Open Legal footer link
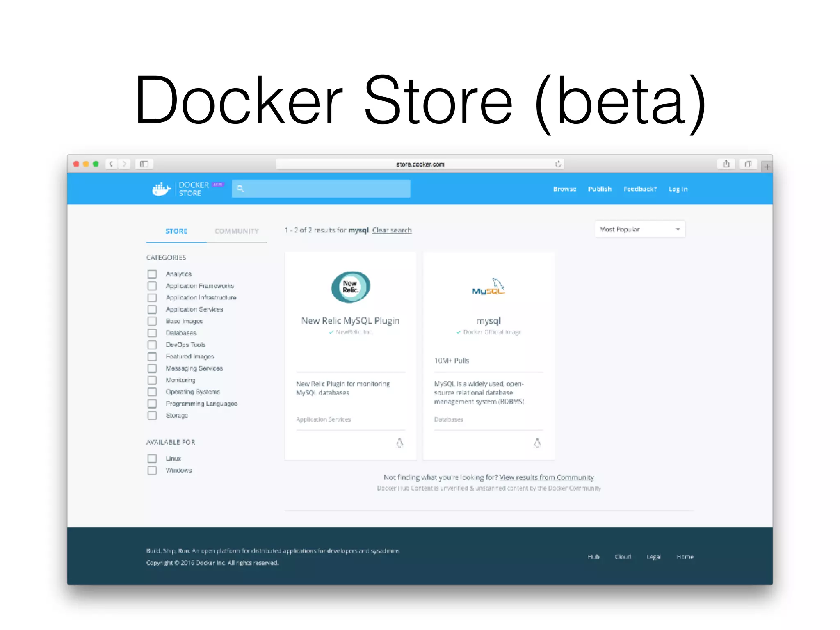The image size is (840, 630). 653,557
